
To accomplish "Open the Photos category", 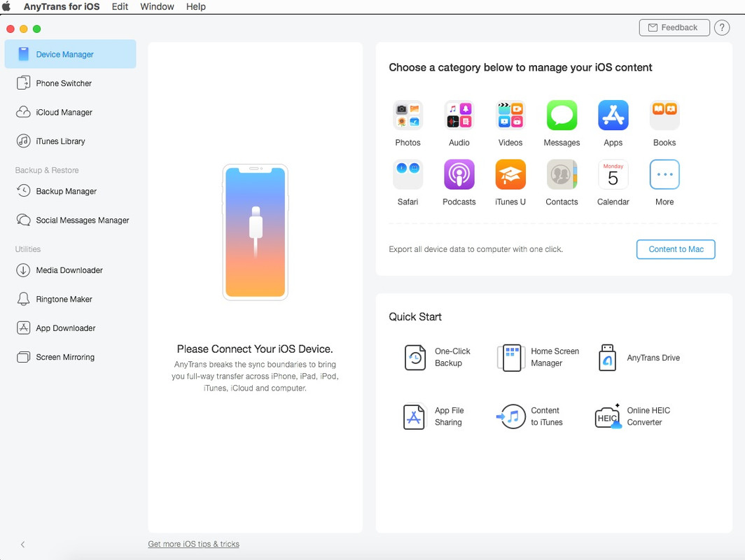I will pyautogui.click(x=408, y=115).
